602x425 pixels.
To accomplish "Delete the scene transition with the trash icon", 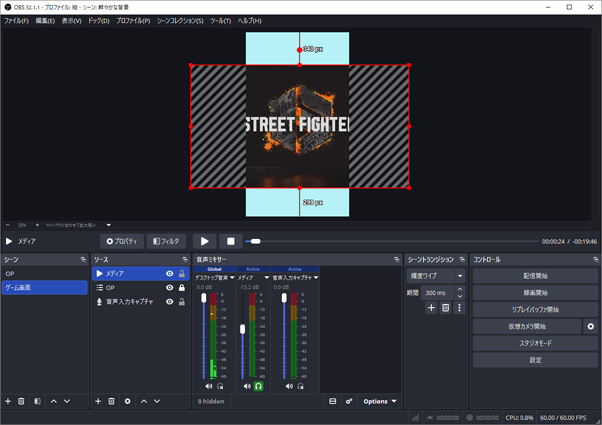I will click(446, 308).
